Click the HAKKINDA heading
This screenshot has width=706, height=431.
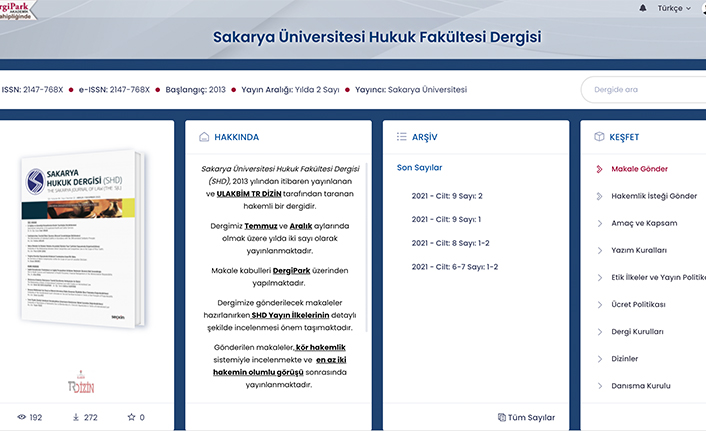(x=236, y=137)
